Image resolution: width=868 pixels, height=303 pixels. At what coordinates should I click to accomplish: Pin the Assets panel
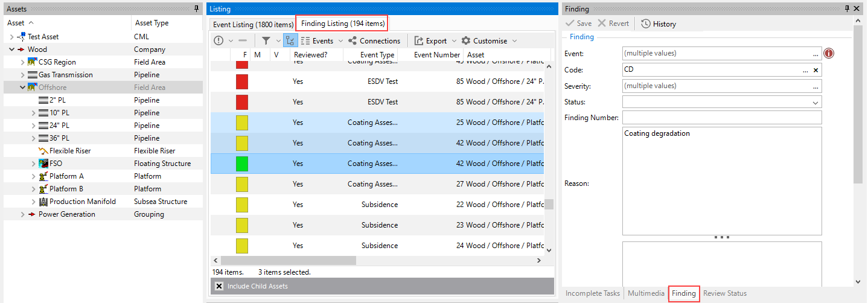tap(196, 9)
